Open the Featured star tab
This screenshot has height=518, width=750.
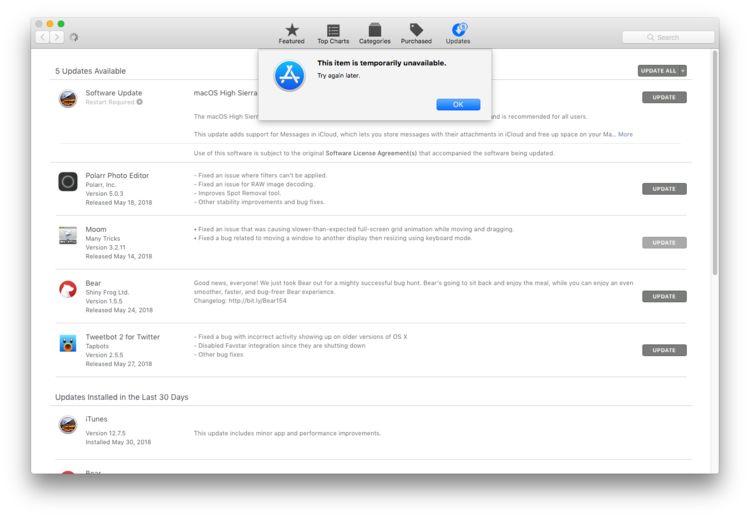[291, 33]
